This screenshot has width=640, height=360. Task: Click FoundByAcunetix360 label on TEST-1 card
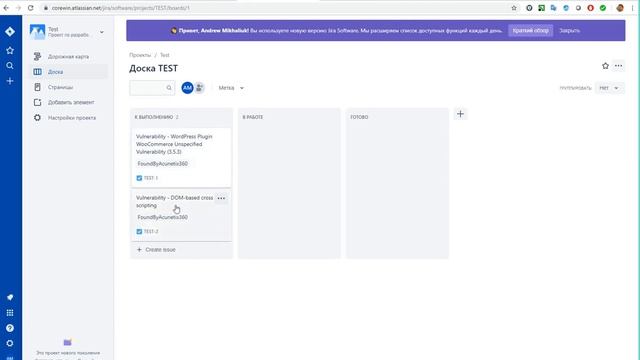point(162,164)
